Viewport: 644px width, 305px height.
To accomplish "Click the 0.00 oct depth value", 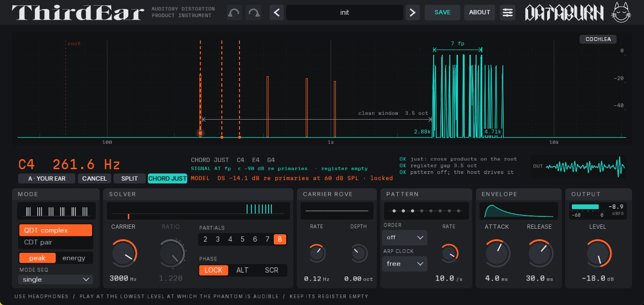I will (358, 279).
